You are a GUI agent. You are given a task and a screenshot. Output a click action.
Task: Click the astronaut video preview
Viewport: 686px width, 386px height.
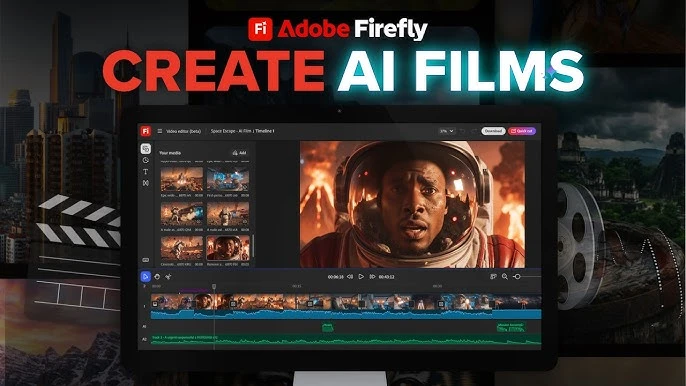pyautogui.click(x=412, y=204)
